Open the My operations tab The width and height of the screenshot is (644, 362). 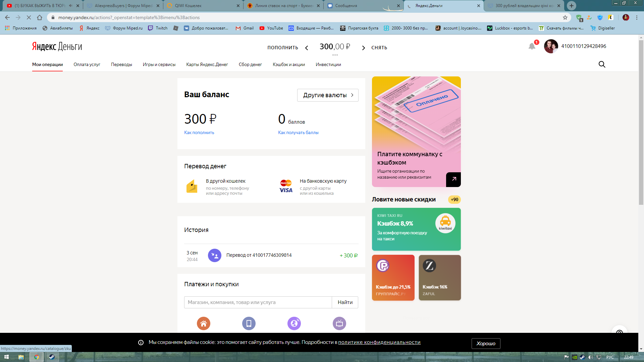point(48,65)
